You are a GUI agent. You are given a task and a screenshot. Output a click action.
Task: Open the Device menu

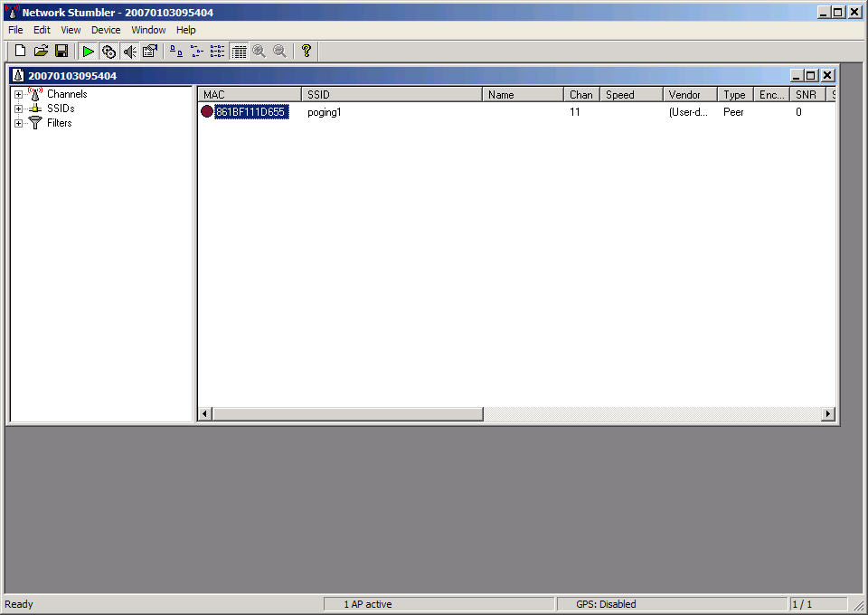point(106,30)
